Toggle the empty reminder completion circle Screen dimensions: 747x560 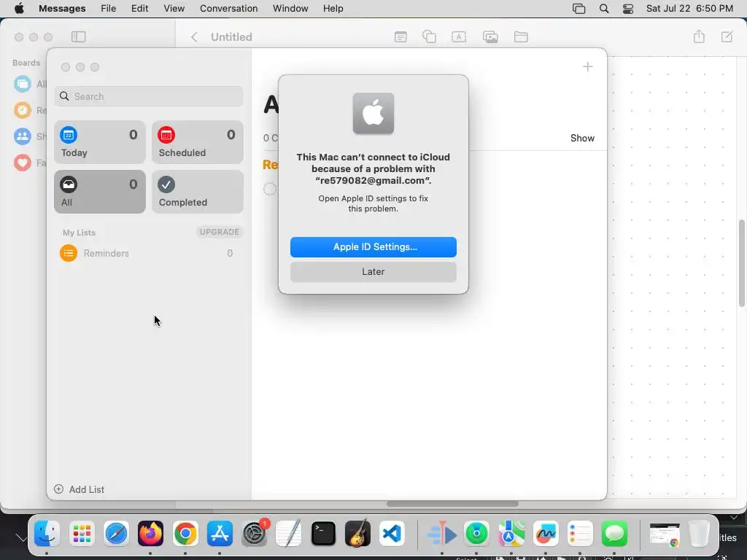click(x=270, y=189)
